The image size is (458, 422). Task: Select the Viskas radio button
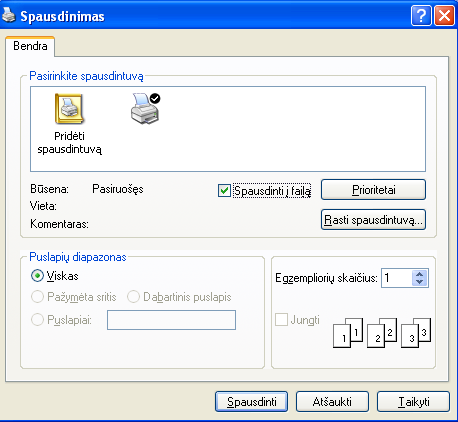[37, 276]
